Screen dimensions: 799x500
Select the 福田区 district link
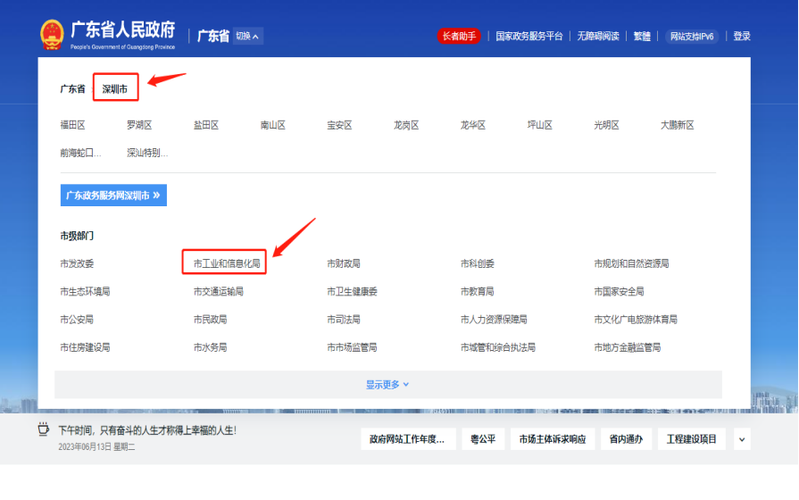coord(73,125)
